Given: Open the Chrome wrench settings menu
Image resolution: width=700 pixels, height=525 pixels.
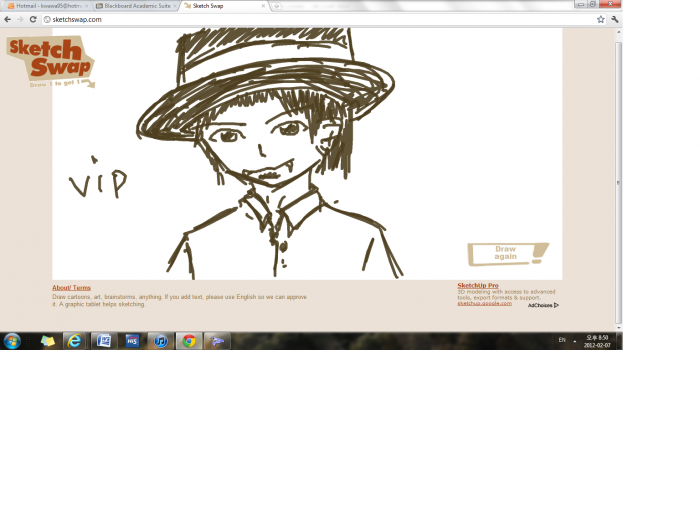Looking at the screenshot, I should (x=614, y=19).
